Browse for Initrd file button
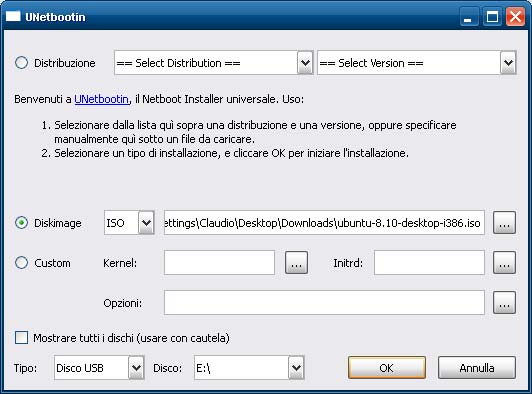532x394 pixels. tap(504, 263)
